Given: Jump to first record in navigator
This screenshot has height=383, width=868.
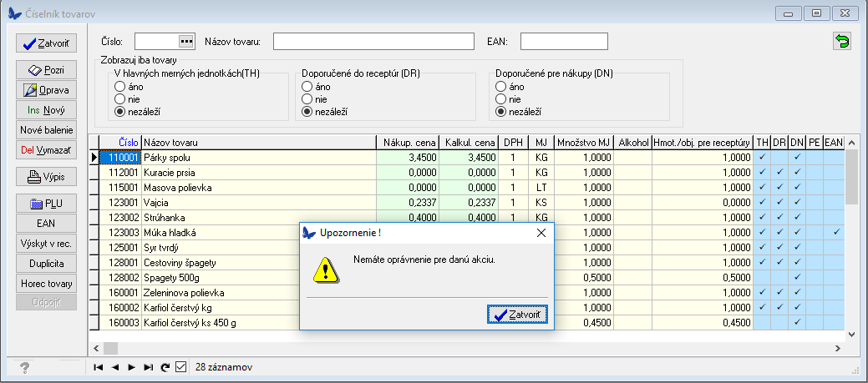Looking at the screenshot, I should click(99, 367).
